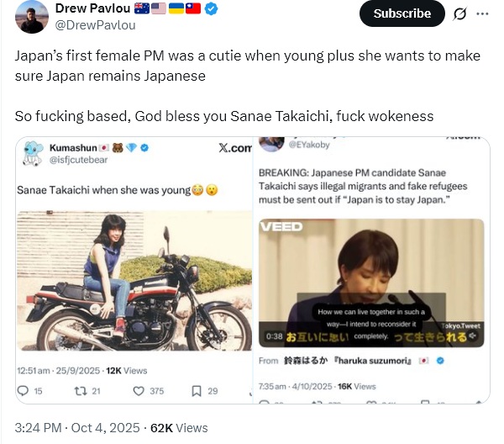
Task: Click the reply icon with 15 replies
Action: coord(24,390)
